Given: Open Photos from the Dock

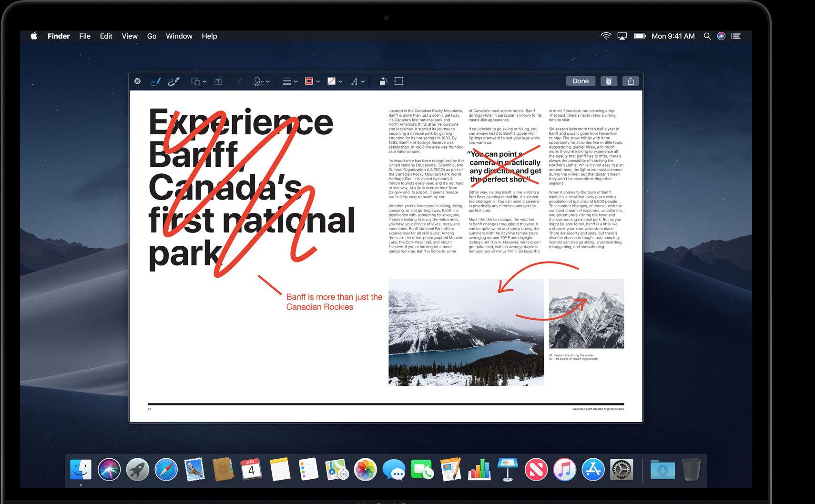Looking at the screenshot, I should point(366,470).
